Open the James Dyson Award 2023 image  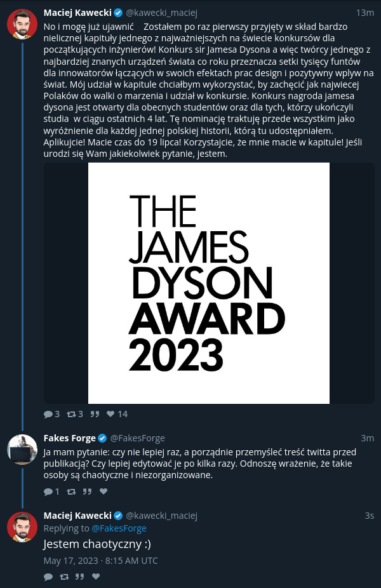[209, 283]
